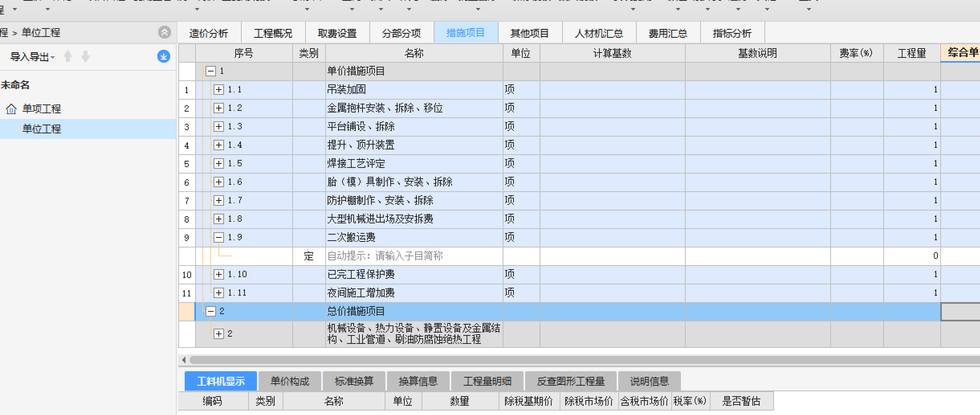Expand row 1.1 吊装加固
Screen dimensions: 980x415
(x=219, y=90)
